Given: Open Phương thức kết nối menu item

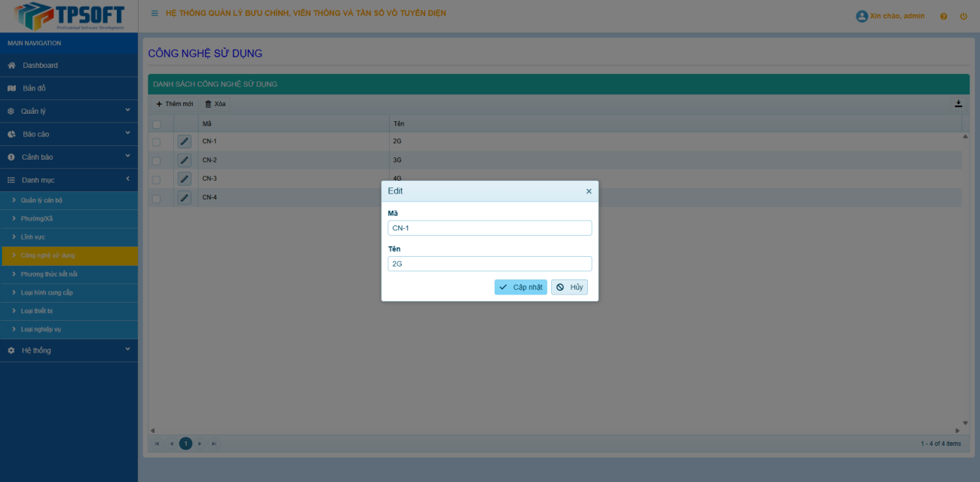Looking at the screenshot, I should (49, 274).
